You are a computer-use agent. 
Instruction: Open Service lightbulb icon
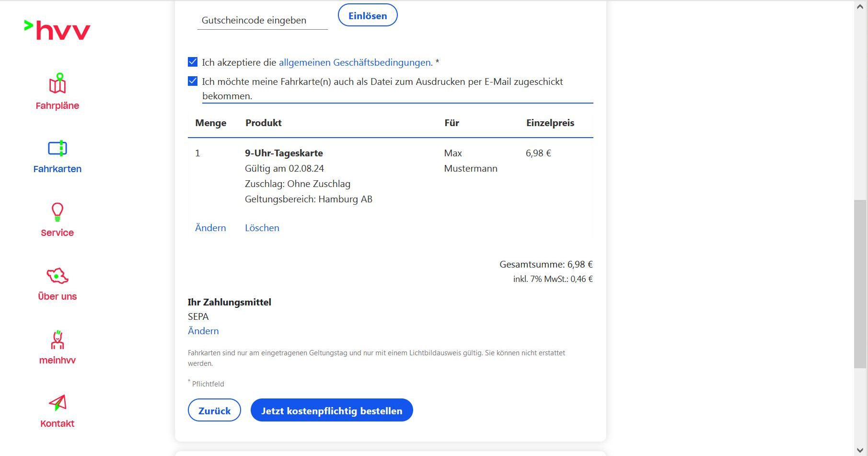[x=58, y=211]
